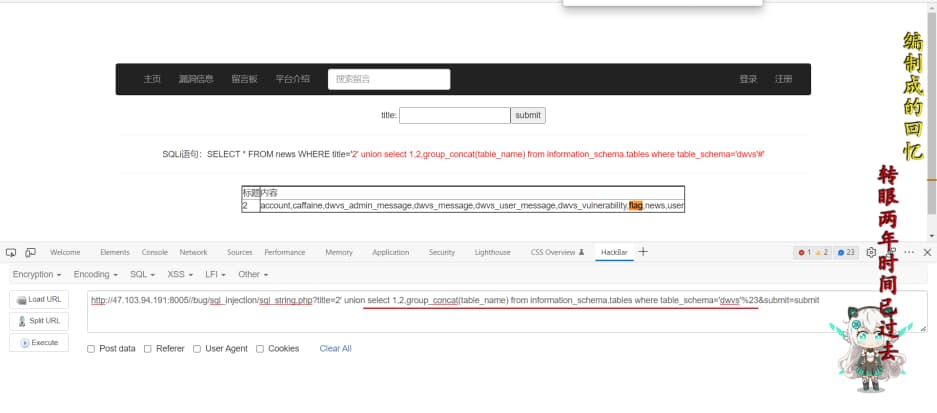Toggle device emulation icon in DevTools
Image resolution: width=937 pixels, height=413 pixels.
point(30,252)
